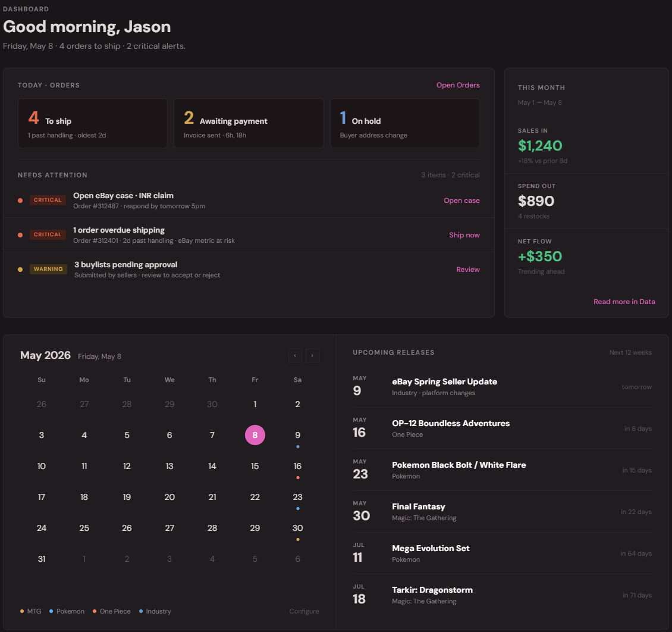Select May 30 in calendar
The width and height of the screenshot is (672, 632).
click(x=297, y=528)
